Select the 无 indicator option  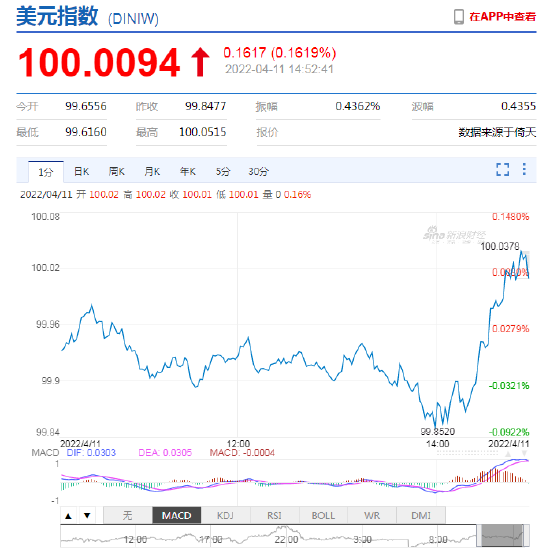coord(128,515)
